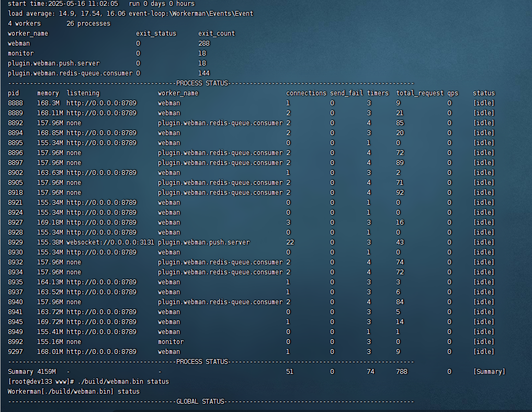The image size is (532, 412).
Task: Select the '26 processes' text
Action: [x=88, y=24]
